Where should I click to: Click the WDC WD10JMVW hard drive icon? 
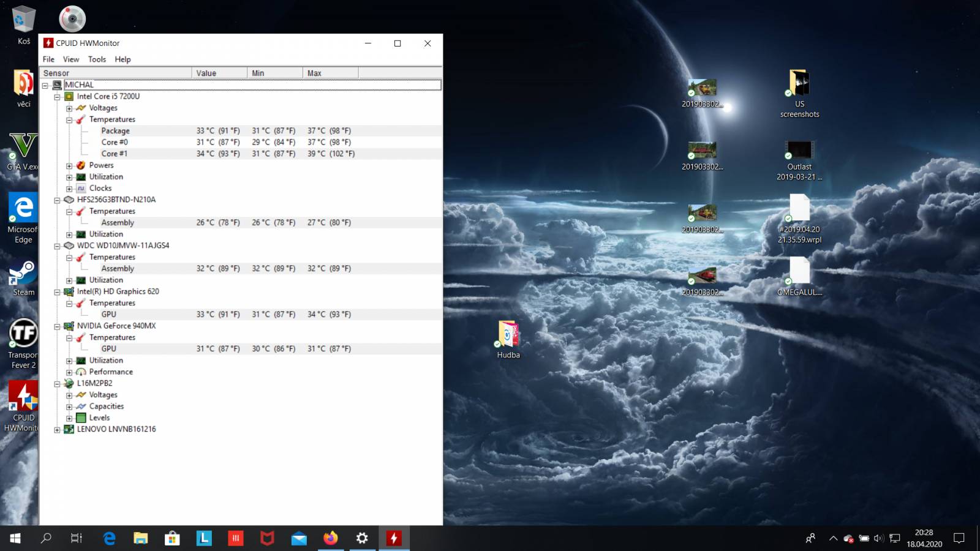tap(69, 246)
